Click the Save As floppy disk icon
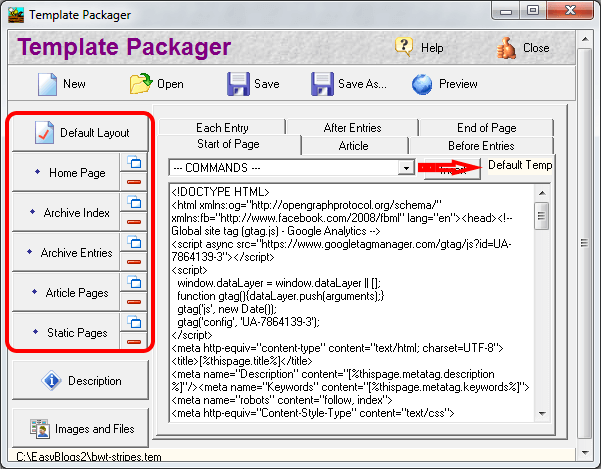 [x=322, y=84]
